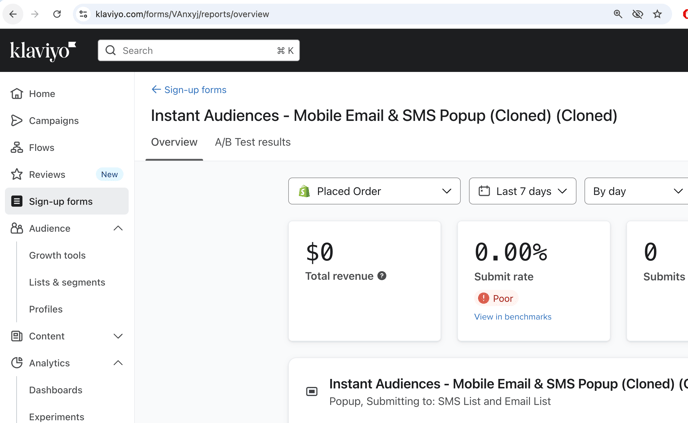This screenshot has height=423, width=688.
Task: Collapse the Analytics section chevron
Action: point(118,363)
